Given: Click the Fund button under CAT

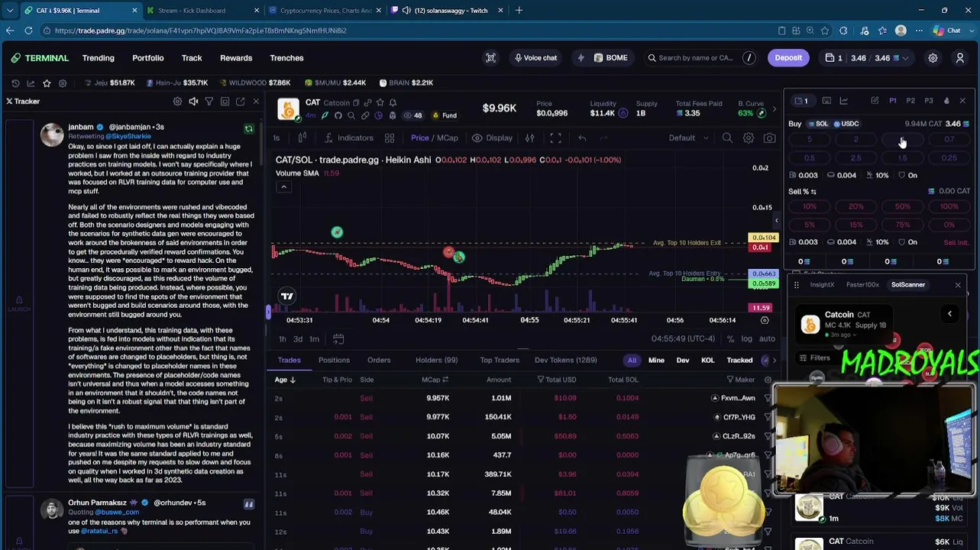Looking at the screenshot, I should pos(445,115).
